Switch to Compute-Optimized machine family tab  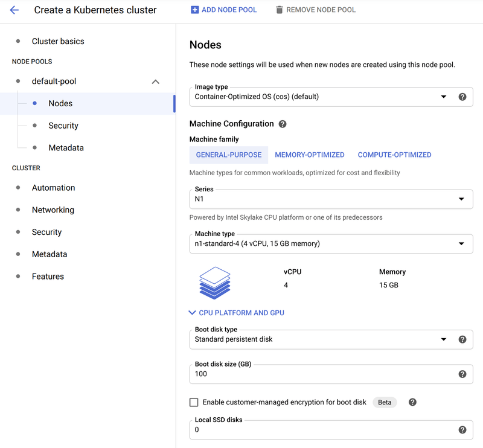click(x=394, y=155)
